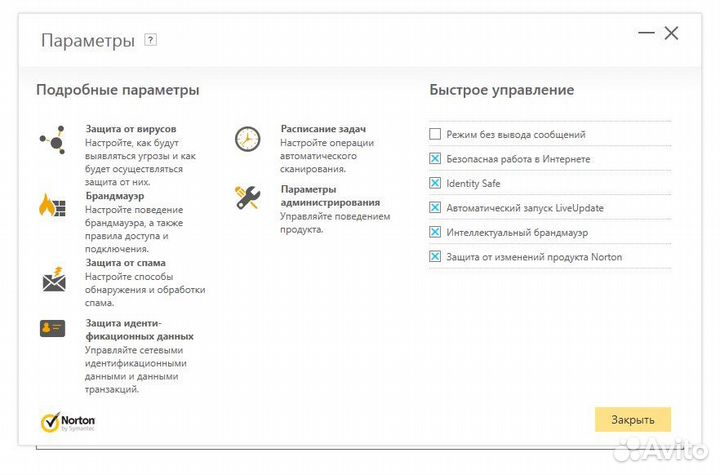The height and width of the screenshot is (475, 720).
Task: Enable Режим без вывода сообщений checkbox
Action: click(435, 134)
